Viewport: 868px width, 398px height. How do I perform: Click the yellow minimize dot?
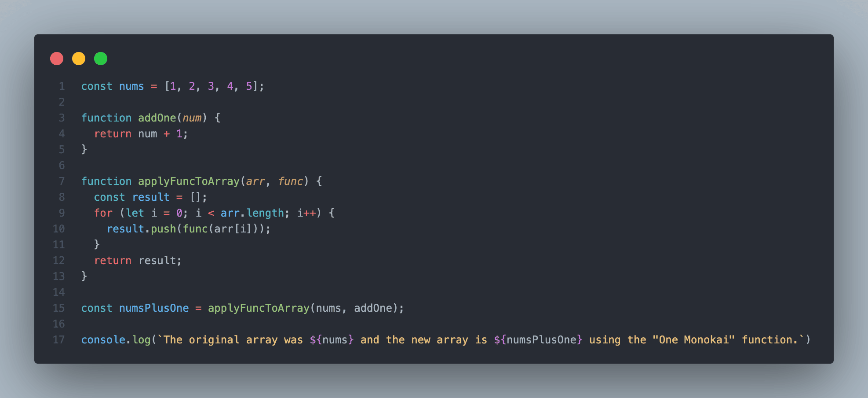pyautogui.click(x=79, y=59)
